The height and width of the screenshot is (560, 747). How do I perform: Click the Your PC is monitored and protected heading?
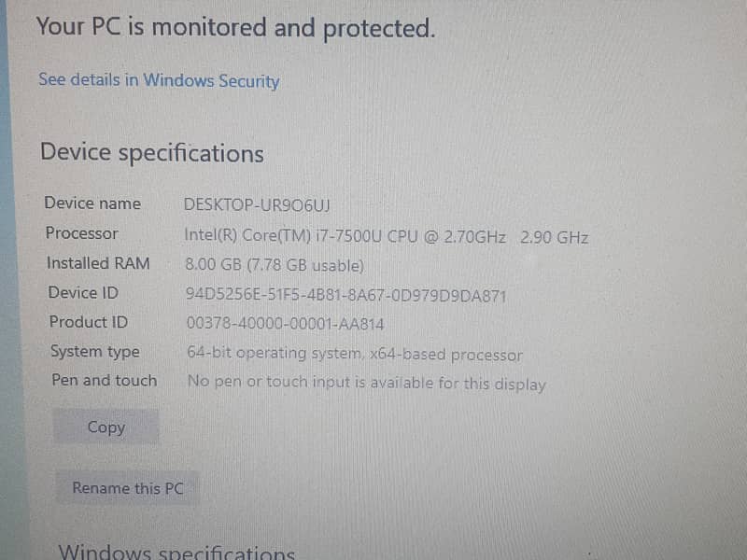tap(235, 28)
